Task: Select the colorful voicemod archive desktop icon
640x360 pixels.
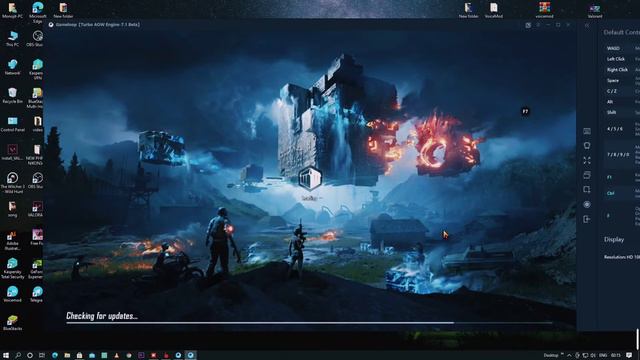Action: tap(544, 10)
